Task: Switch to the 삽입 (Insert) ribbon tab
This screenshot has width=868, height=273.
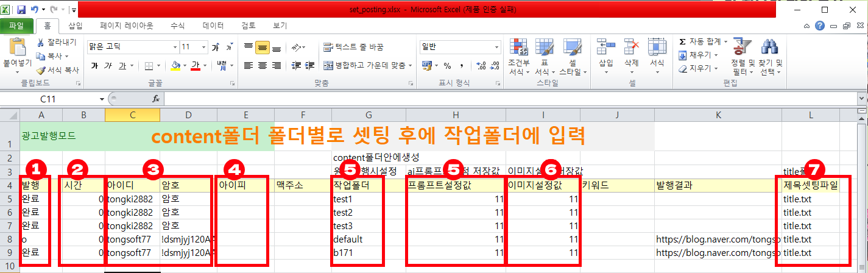Action: pyautogui.click(x=76, y=26)
